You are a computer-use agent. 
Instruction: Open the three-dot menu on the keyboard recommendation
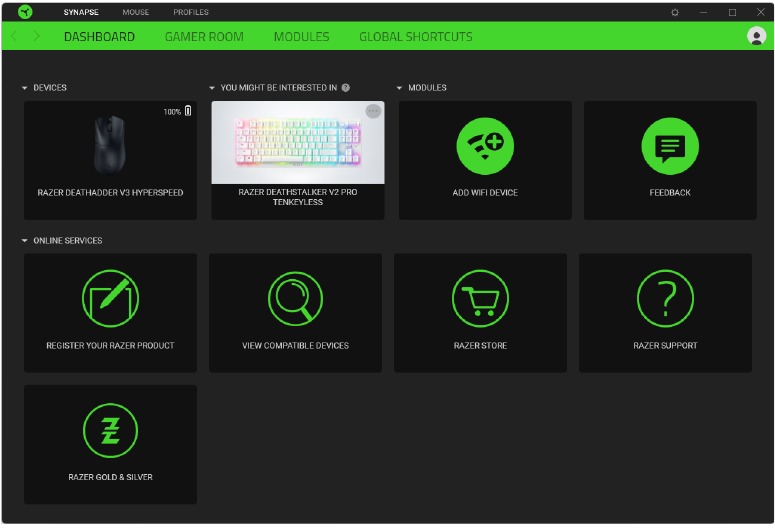pyautogui.click(x=373, y=111)
